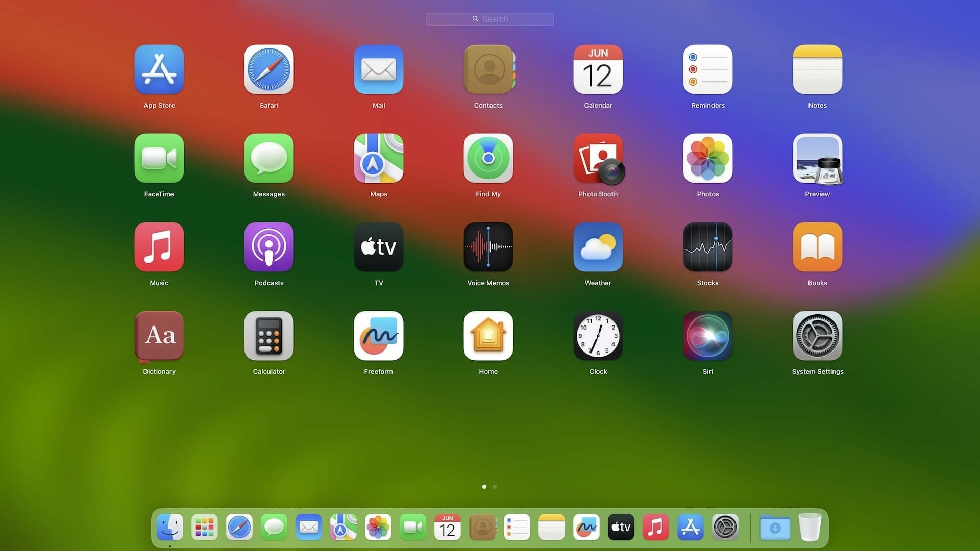Launch the Home app

(488, 336)
